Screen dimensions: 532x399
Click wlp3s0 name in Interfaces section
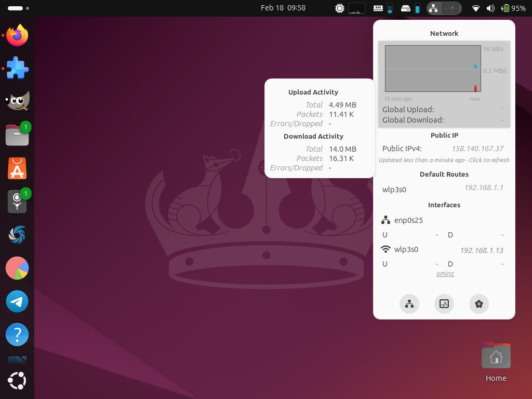[x=406, y=249]
